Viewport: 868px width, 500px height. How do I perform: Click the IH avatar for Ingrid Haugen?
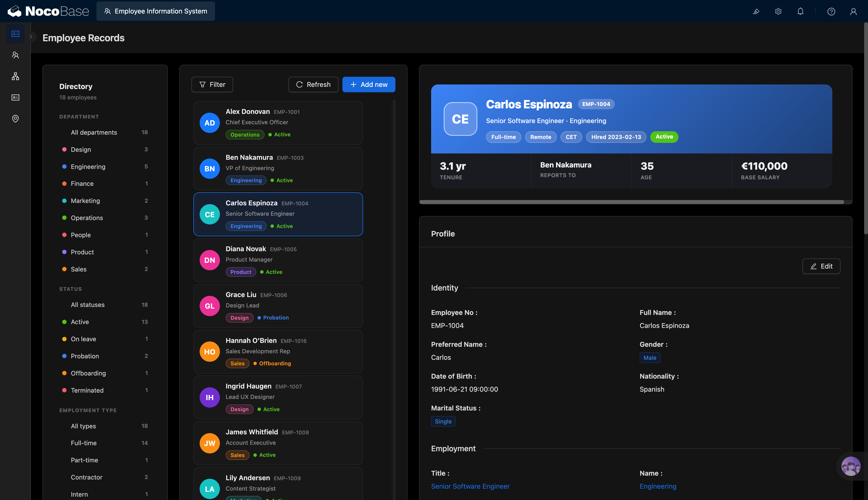[x=210, y=398]
